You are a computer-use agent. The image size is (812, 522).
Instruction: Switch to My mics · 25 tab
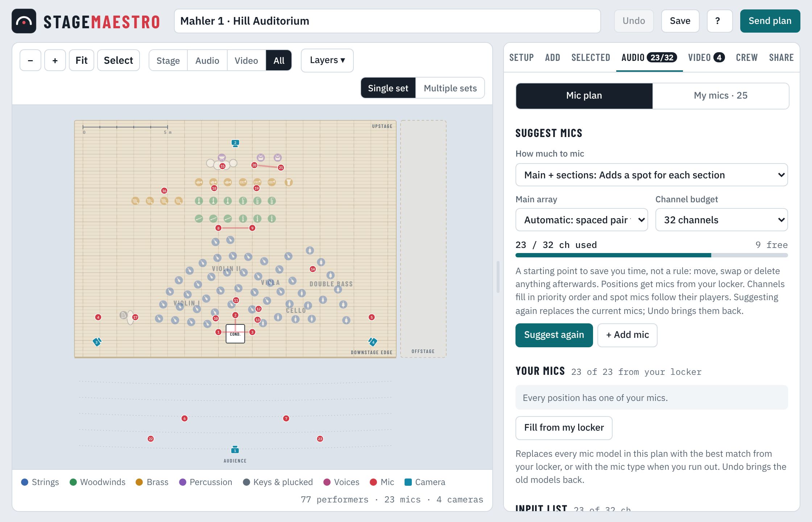pos(721,96)
